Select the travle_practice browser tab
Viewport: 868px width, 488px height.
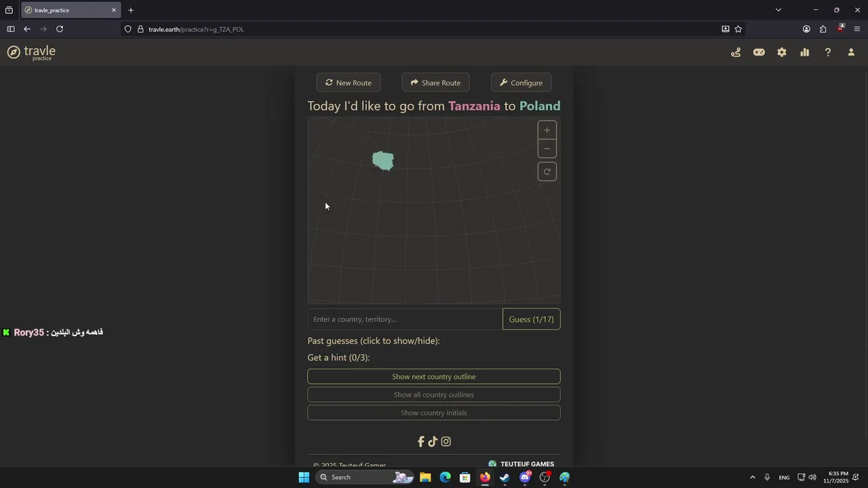[71, 10]
